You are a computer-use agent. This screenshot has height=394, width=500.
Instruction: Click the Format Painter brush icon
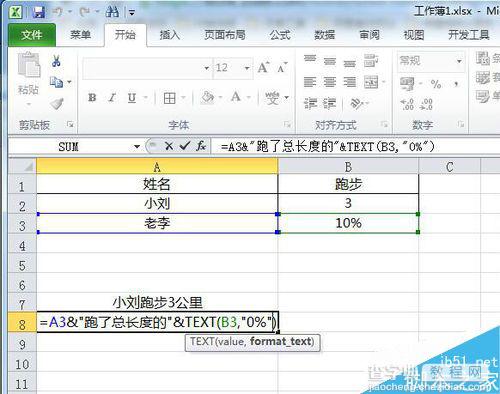(57, 103)
